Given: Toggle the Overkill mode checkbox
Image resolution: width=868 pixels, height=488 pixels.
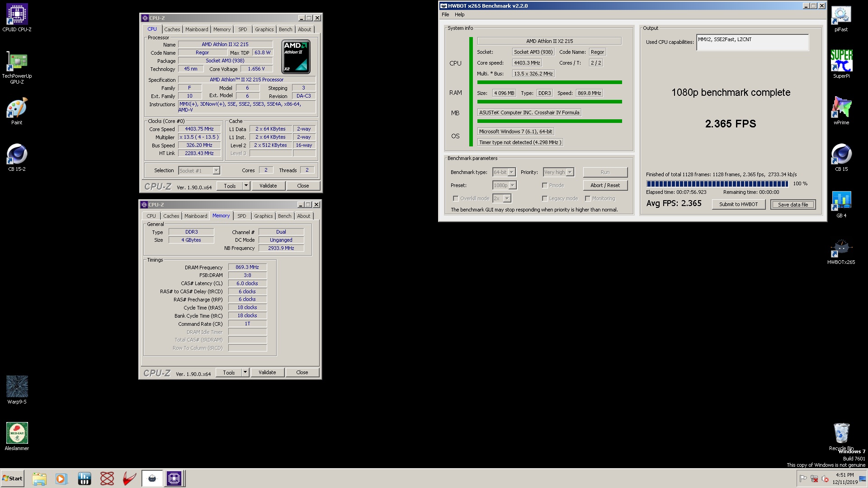Looking at the screenshot, I should [x=456, y=198].
